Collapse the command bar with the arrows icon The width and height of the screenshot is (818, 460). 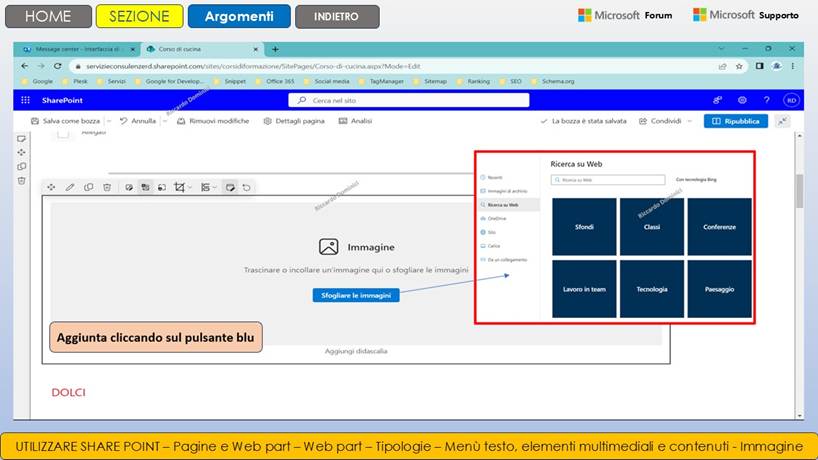[x=783, y=121]
